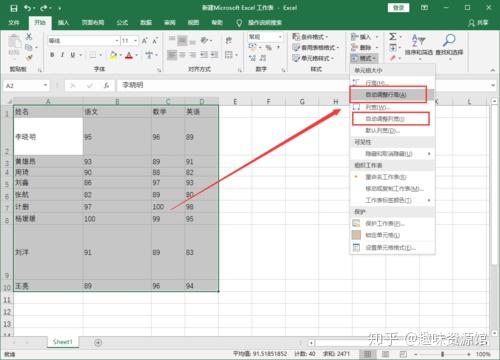Click the Sort and Filter icon

click(x=418, y=40)
